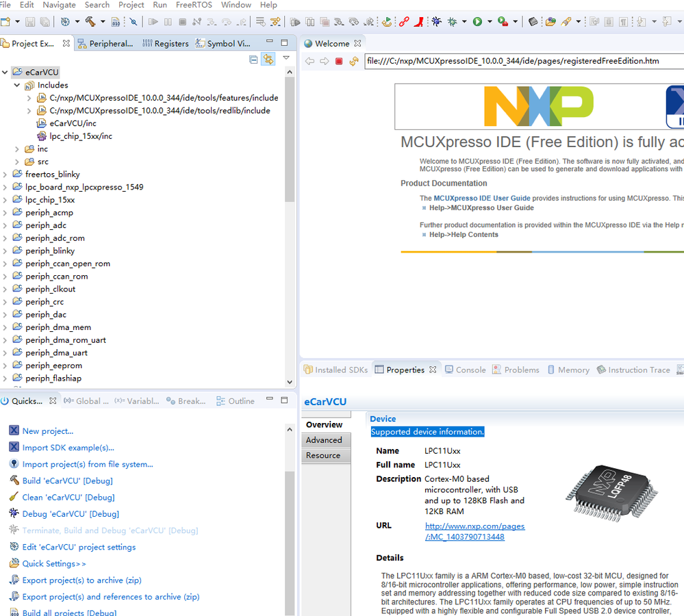Image resolution: width=684 pixels, height=616 pixels.
Task: Click the flash chip programmer icon
Action: click(533, 21)
